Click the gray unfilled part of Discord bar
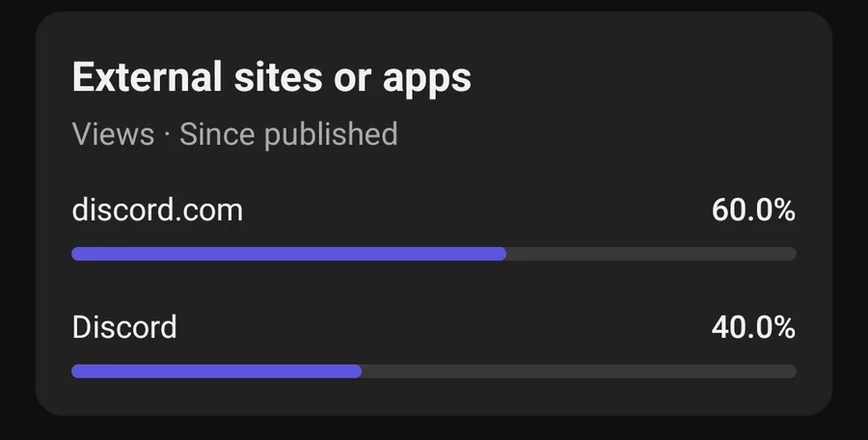The height and width of the screenshot is (440, 868). [579, 371]
